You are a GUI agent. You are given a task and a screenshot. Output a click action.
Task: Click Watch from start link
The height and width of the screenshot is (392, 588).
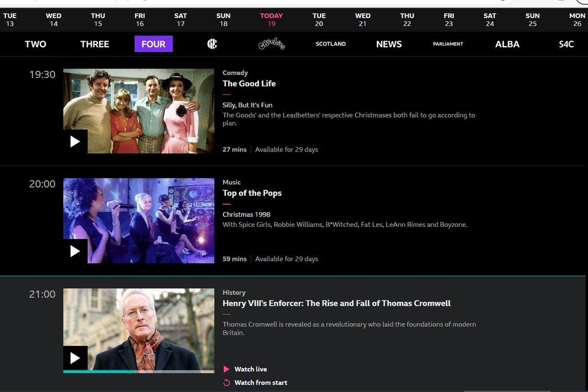261,383
